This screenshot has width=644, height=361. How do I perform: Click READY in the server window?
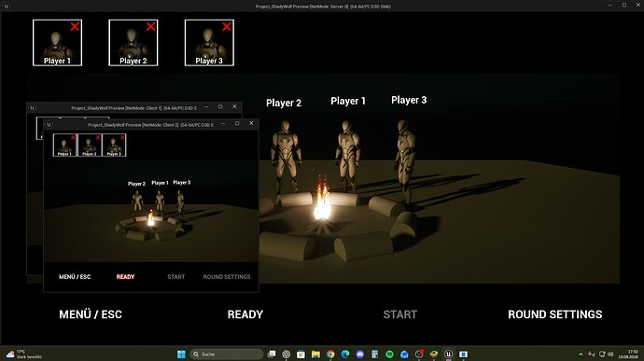(x=245, y=314)
